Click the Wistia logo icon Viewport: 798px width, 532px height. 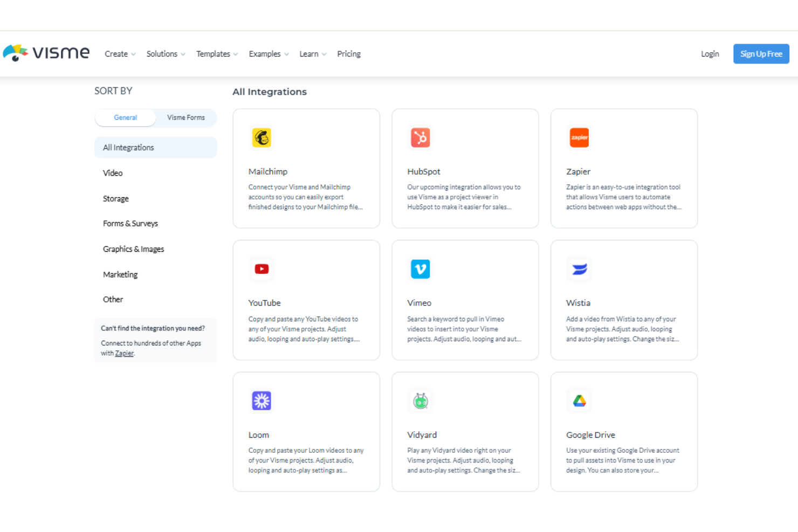(580, 269)
